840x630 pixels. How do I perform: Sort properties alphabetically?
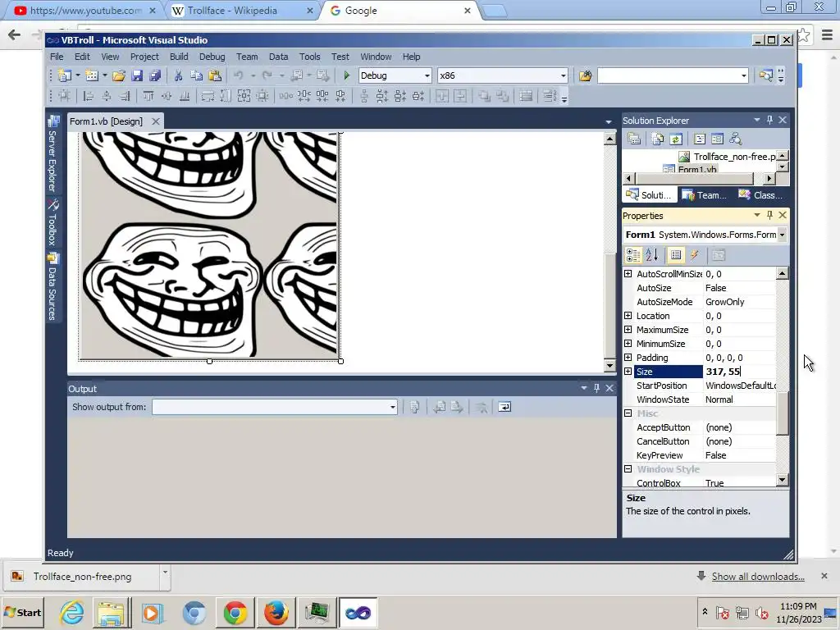coord(651,256)
